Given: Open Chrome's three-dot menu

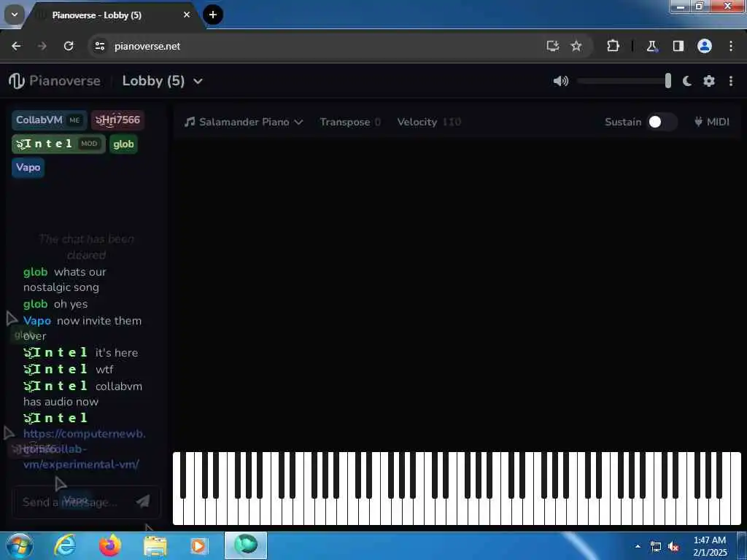Looking at the screenshot, I should coord(731,46).
